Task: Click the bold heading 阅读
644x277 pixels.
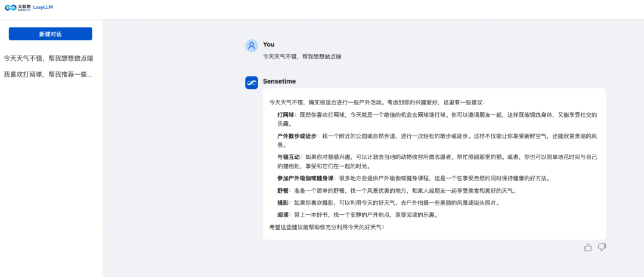Action: point(283,215)
